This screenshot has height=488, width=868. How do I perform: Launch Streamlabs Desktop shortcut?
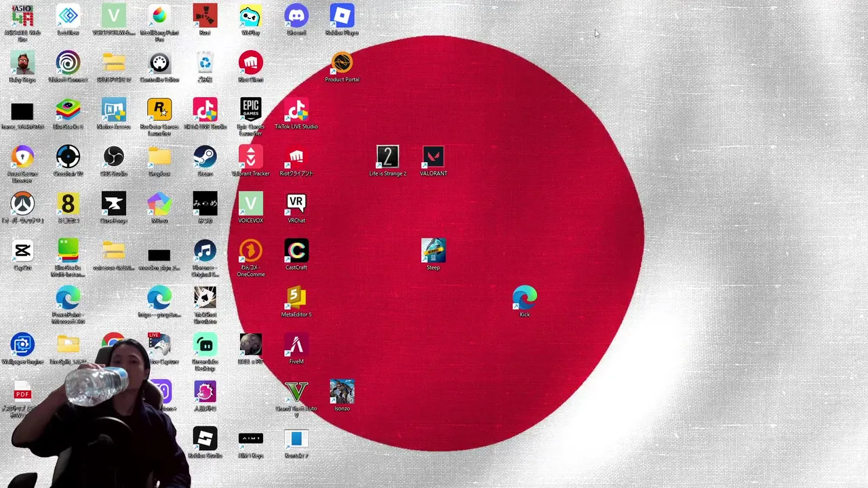205,345
